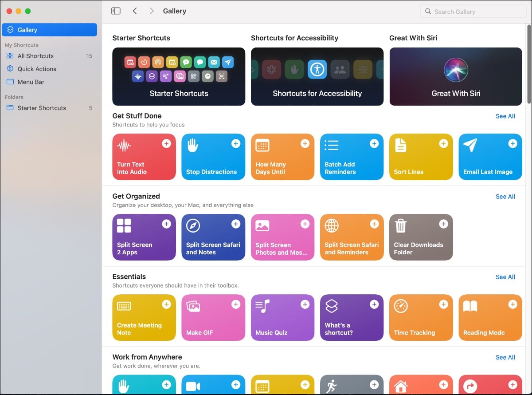Add the Turn Text Into Audio shortcut
This screenshot has width=532, height=395.
pos(166,144)
